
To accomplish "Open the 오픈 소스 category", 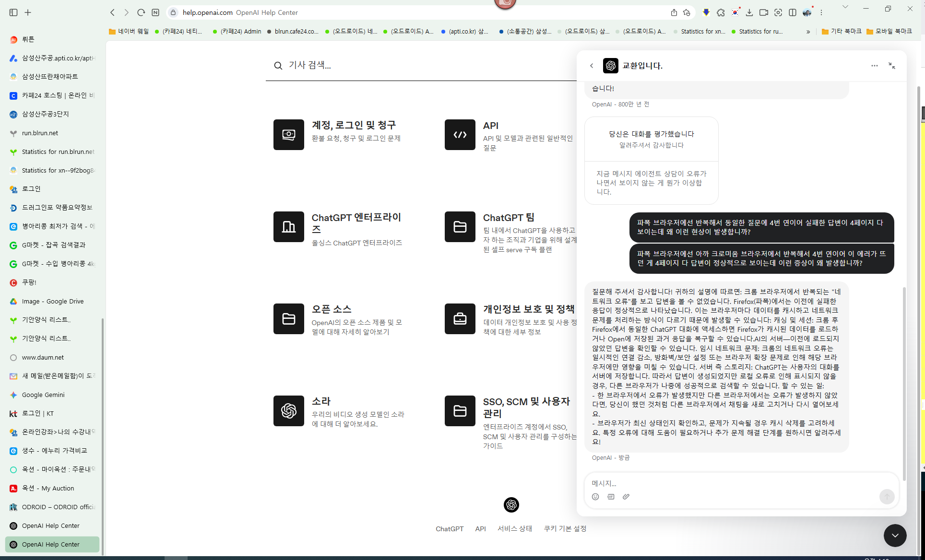I will (340, 320).
